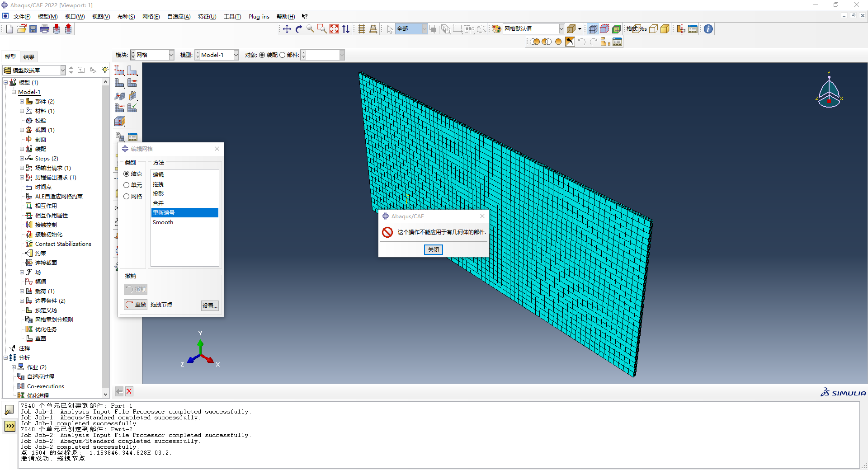Click the Cycle views arrows icon

tap(346, 29)
